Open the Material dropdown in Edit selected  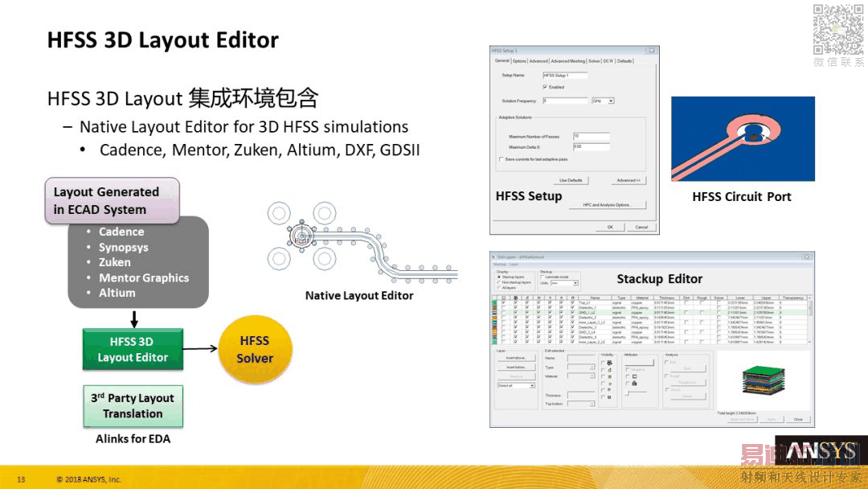[x=581, y=376]
